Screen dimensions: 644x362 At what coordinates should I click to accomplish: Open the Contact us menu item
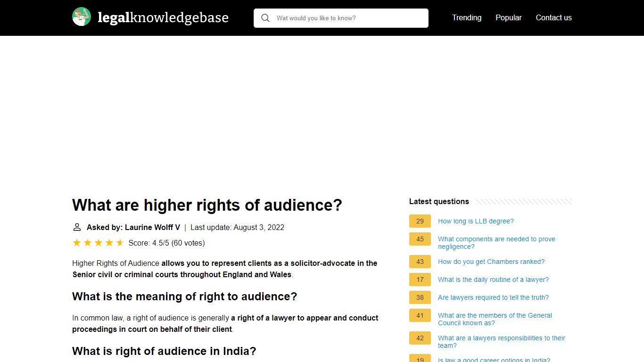pos(553,17)
